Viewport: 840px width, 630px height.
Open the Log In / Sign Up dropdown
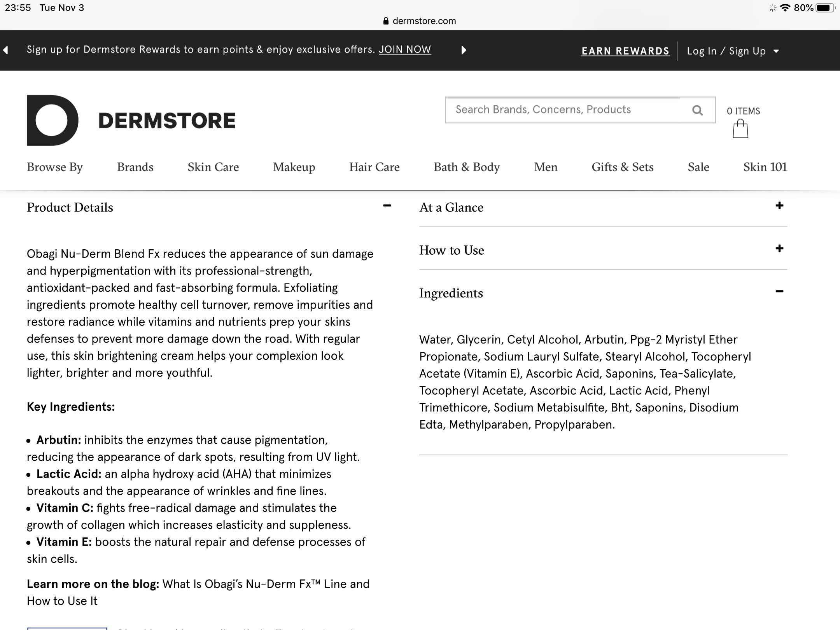[733, 51]
